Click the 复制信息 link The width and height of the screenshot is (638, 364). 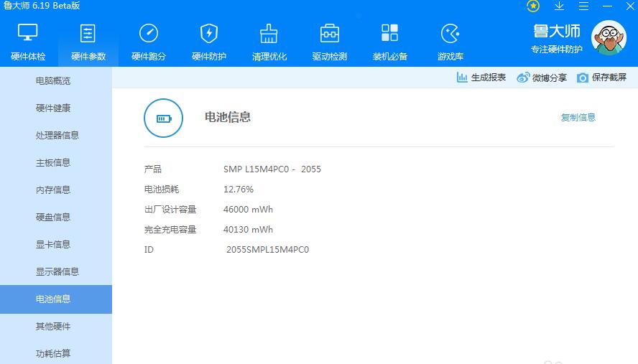578,117
